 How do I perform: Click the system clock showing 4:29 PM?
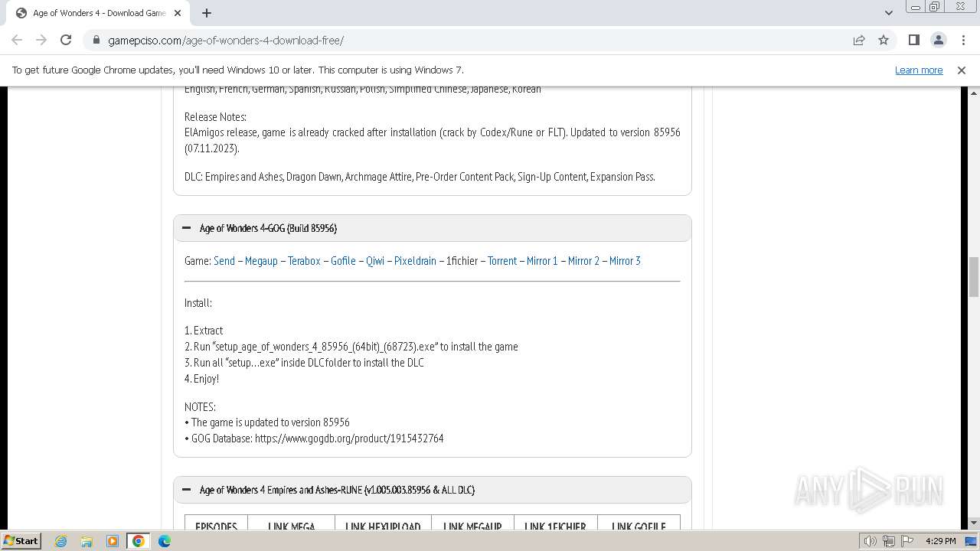tap(940, 541)
